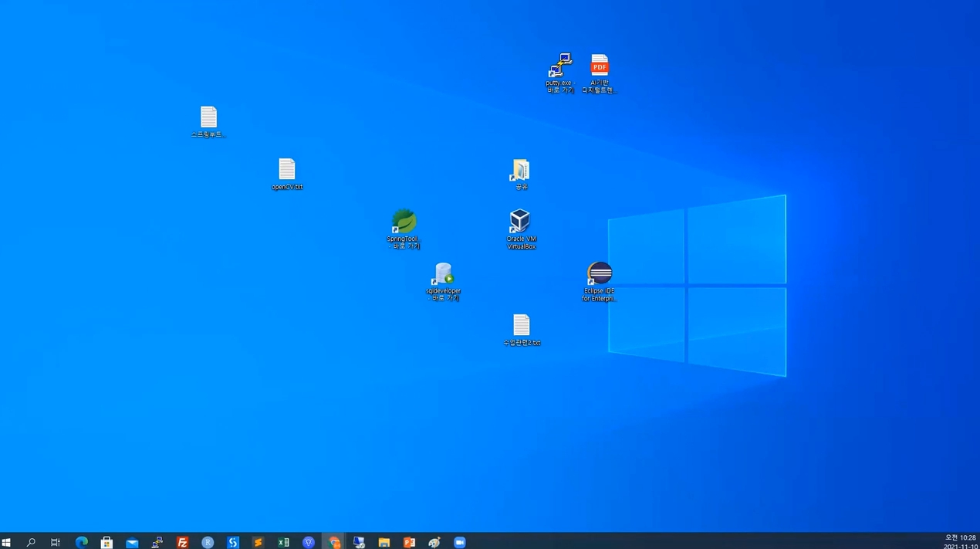980x549 pixels.
Task: Open Task View from the taskbar
Action: [56, 542]
